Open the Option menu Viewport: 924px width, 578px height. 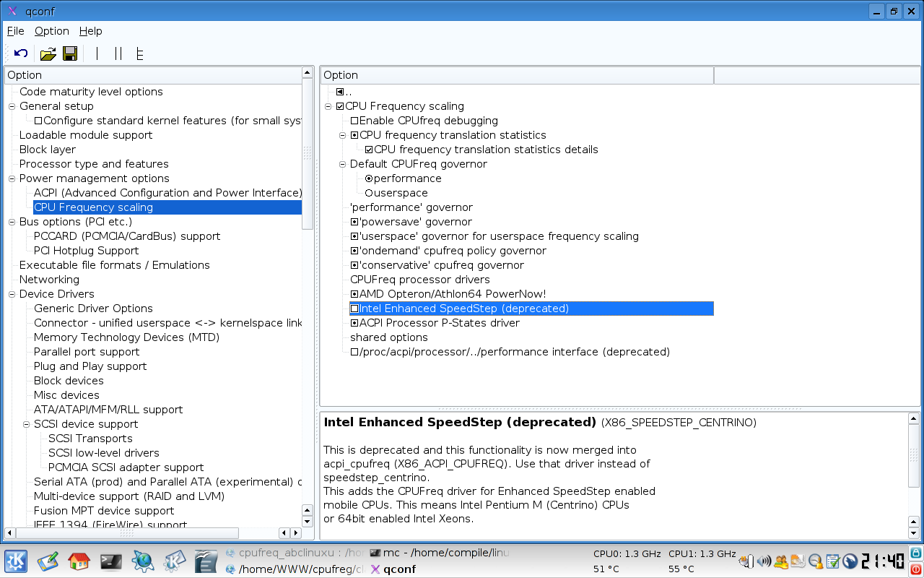52,31
